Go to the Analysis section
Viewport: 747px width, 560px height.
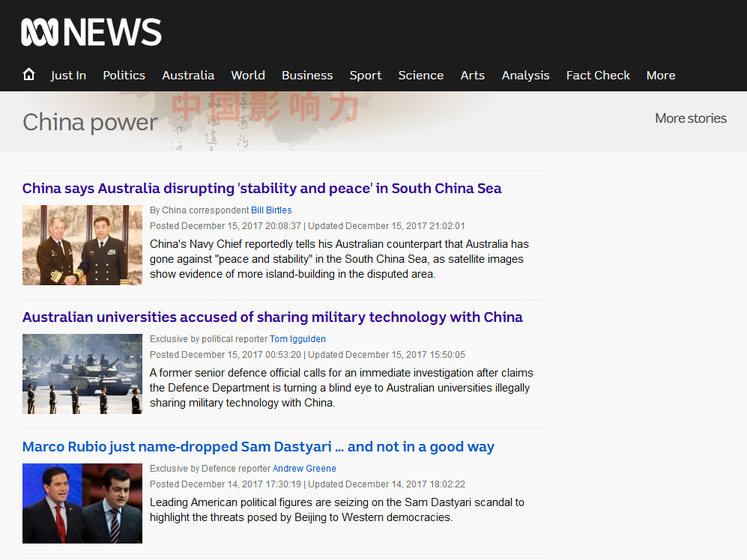pos(525,75)
